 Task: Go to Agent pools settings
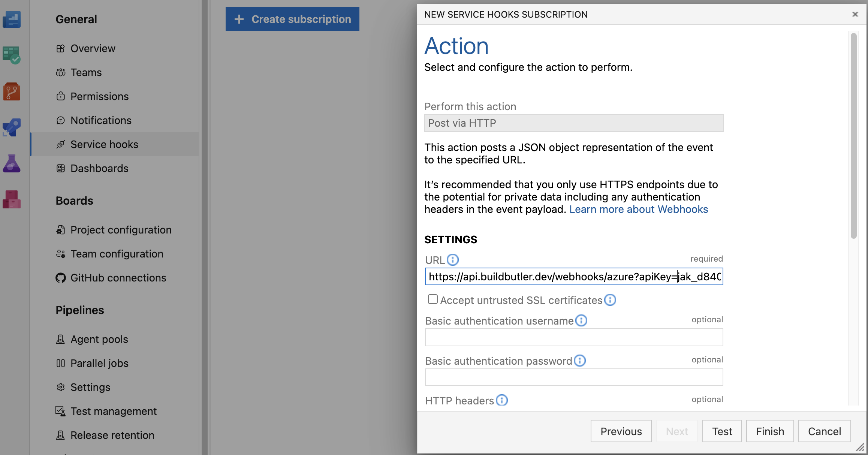99,339
